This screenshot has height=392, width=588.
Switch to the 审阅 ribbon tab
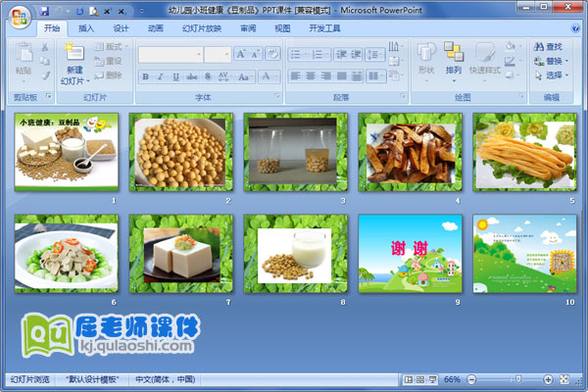[x=248, y=28]
